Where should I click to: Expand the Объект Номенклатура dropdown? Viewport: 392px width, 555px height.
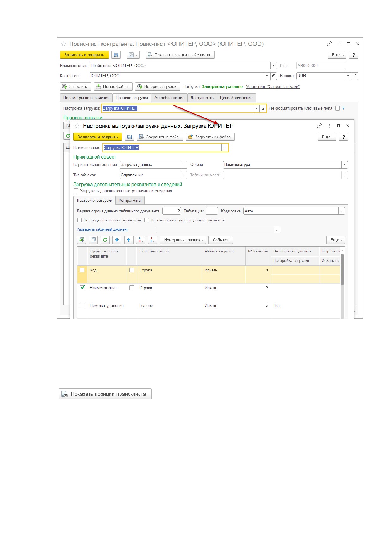coord(345,165)
